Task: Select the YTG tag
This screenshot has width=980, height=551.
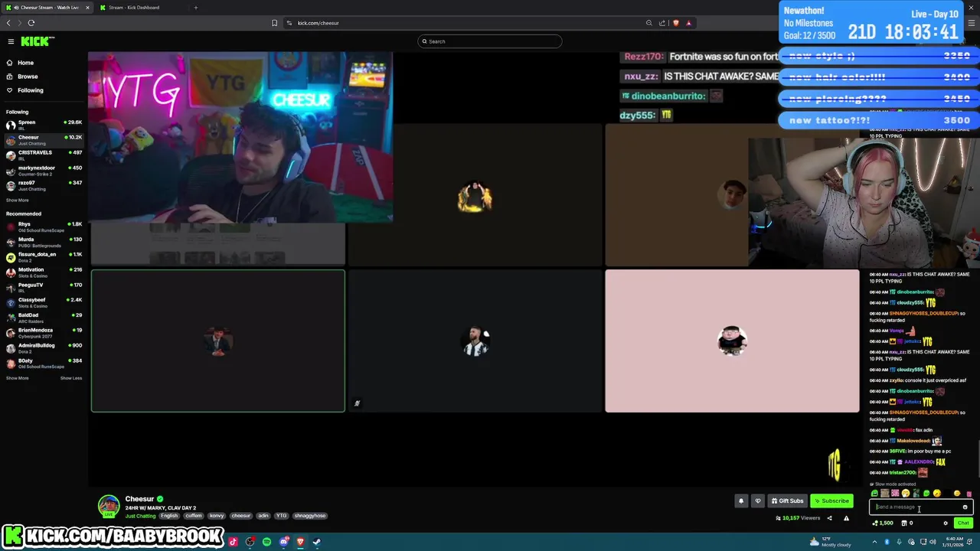Action: pyautogui.click(x=281, y=516)
